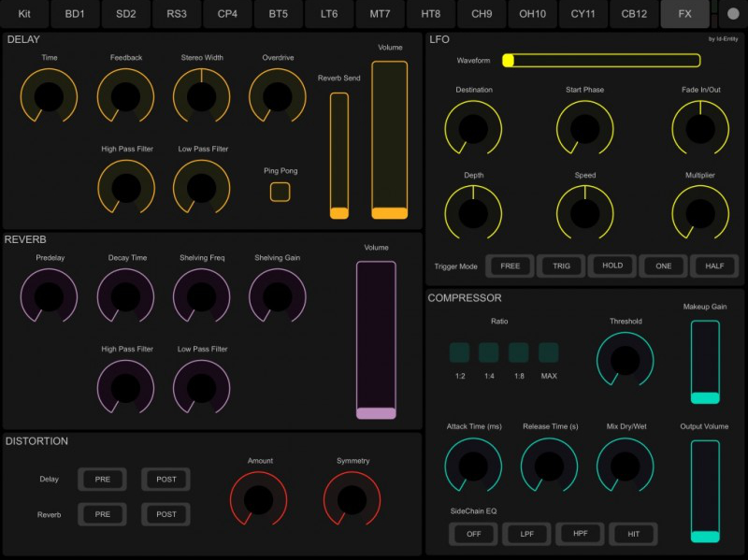This screenshot has height=560, width=748.
Task: Choose the HALF trigger mode
Action: [715, 266]
